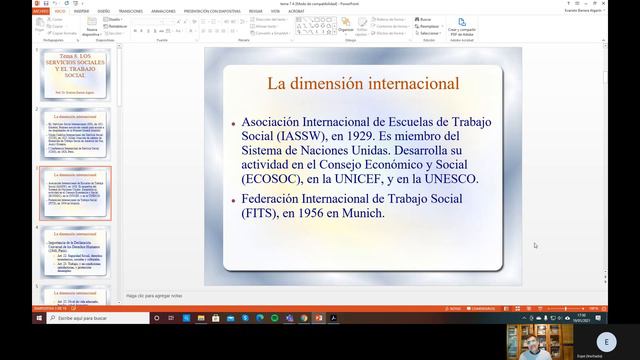Switch to the REVISAR tab

click(x=256, y=11)
